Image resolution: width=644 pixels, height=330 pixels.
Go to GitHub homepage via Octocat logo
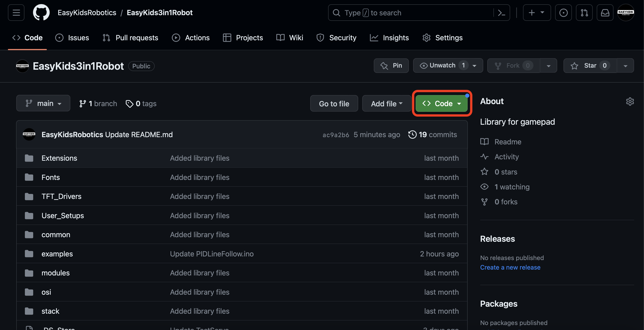[41, 12]
